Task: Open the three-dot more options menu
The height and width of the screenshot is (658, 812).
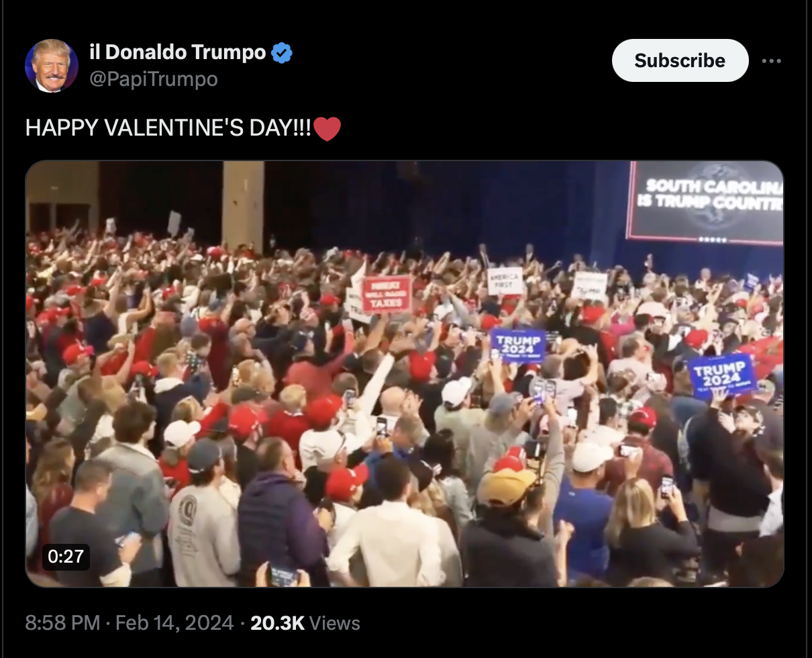Action: pos(771,60)
